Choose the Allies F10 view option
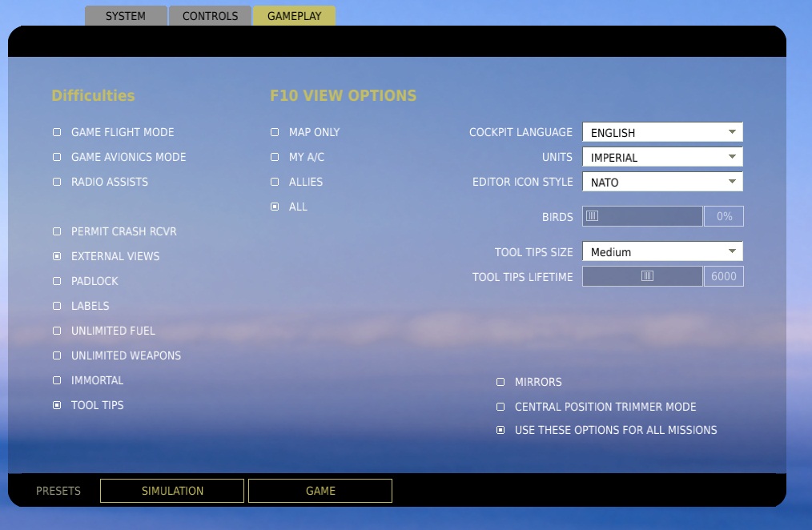812x530 pixels. tap(275, 183)
